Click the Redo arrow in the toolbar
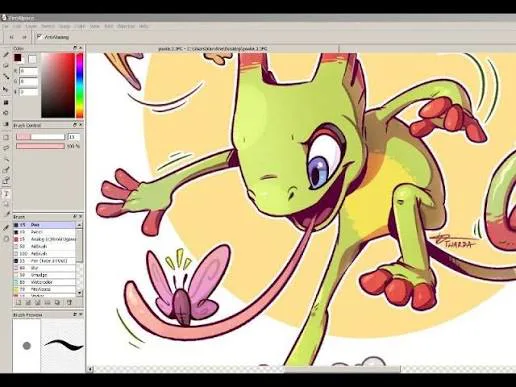The image size is (516, 387). tap(24, 37)
